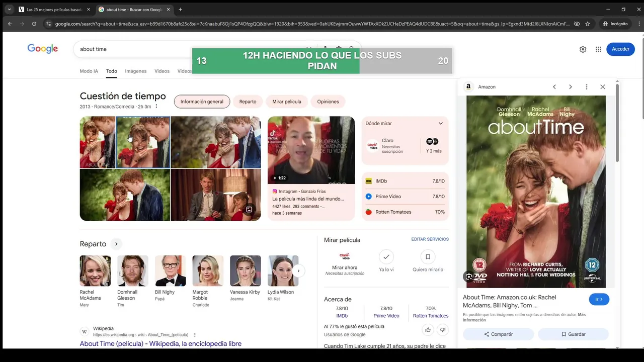Mark the movie as Ya lo vi
Viewport: 644px width, 362px height.
(386, 256)
